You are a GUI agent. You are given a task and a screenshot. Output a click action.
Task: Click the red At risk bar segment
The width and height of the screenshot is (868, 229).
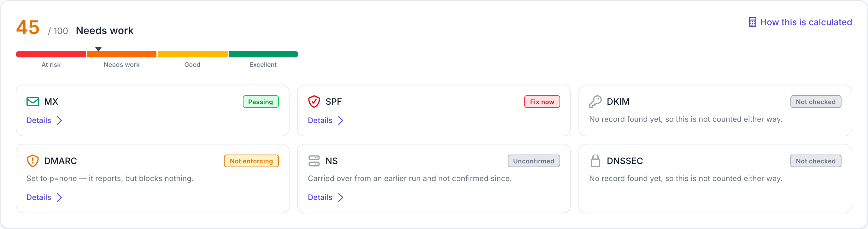pyautogui.click(x=51, y=54)
